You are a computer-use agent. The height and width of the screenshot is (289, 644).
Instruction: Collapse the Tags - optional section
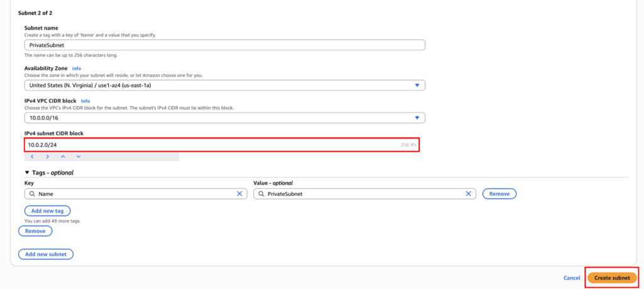(x=27, y=173)
